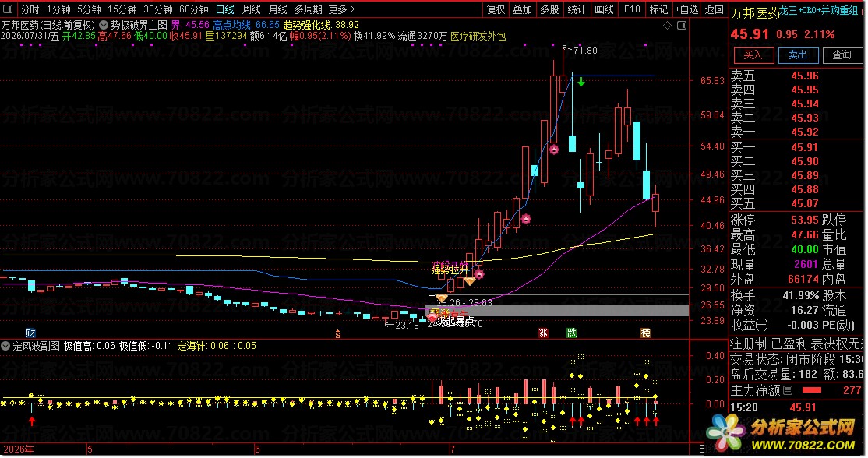Click the 强势拉升 signal label on chart
The width and height of the screenshot is (868, 458).
pos(450,270)
